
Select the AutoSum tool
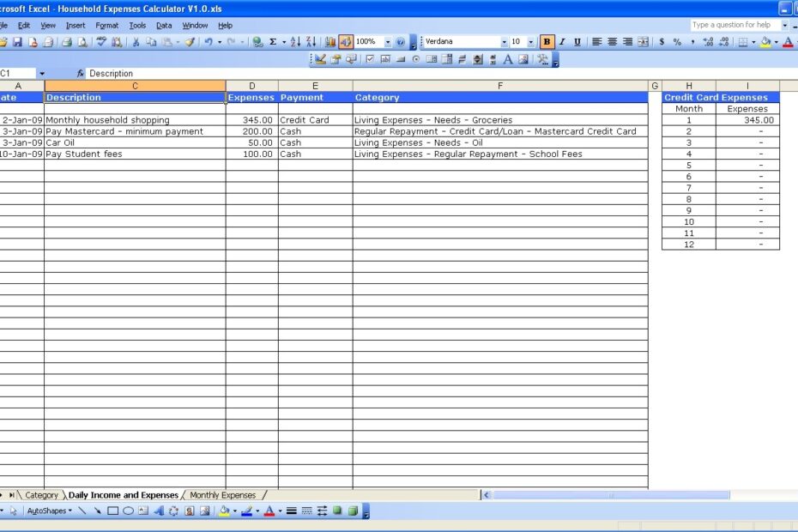(x=274, y=40)
